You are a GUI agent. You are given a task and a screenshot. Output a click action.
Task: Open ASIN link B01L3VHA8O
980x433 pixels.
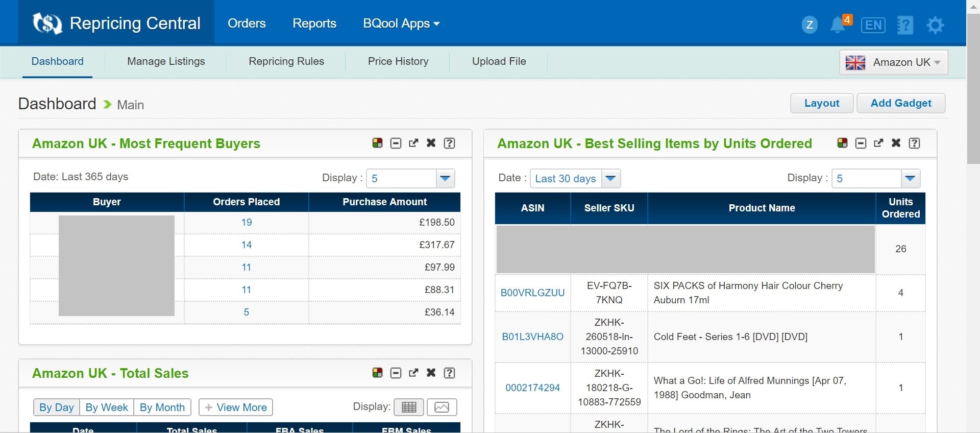coord(532,336)
